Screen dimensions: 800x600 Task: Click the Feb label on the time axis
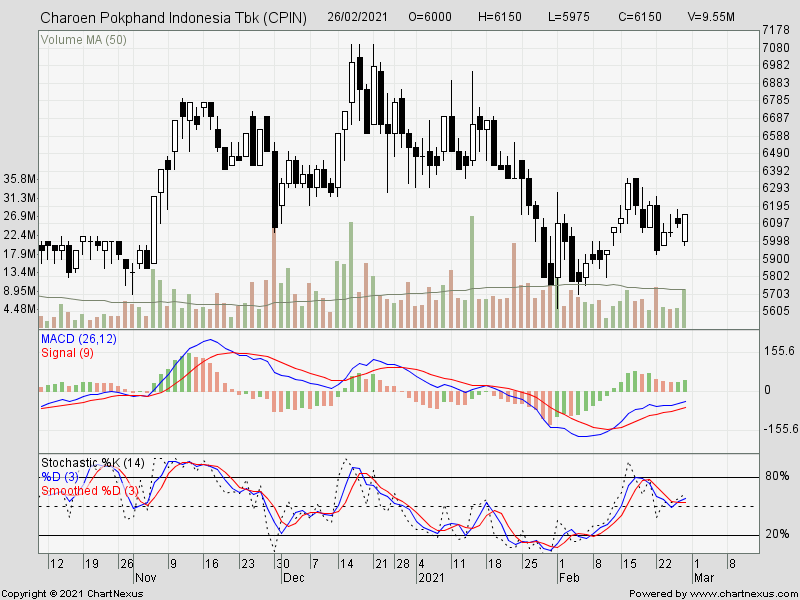(x=571, y=576)
